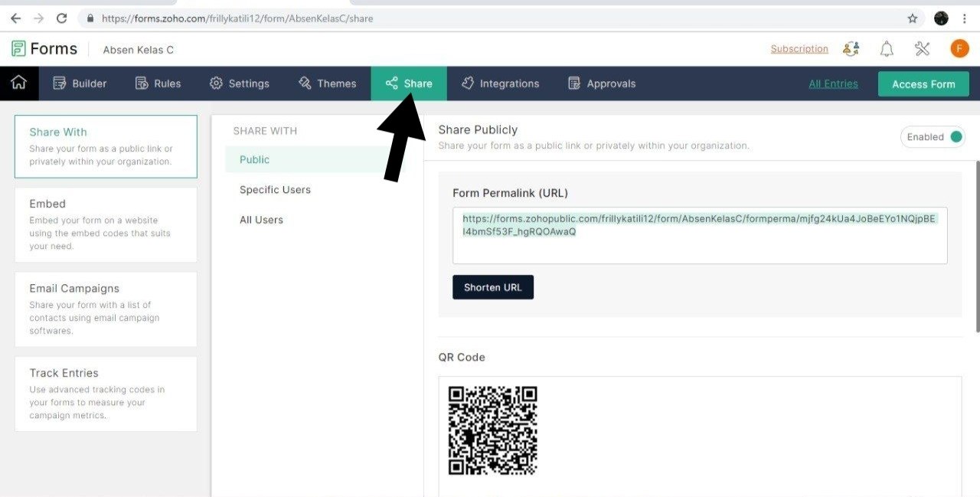Reload the page with refresh icon
The image size is (980, 497).
pyautogui.click(x=62, y=18)
